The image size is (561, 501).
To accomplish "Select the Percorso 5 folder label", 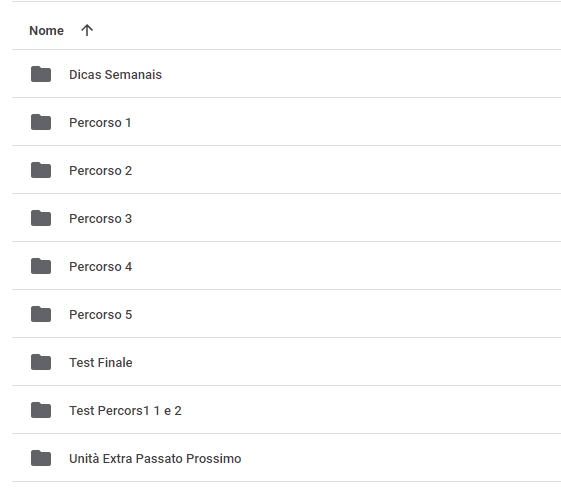I will click(101, 315).
